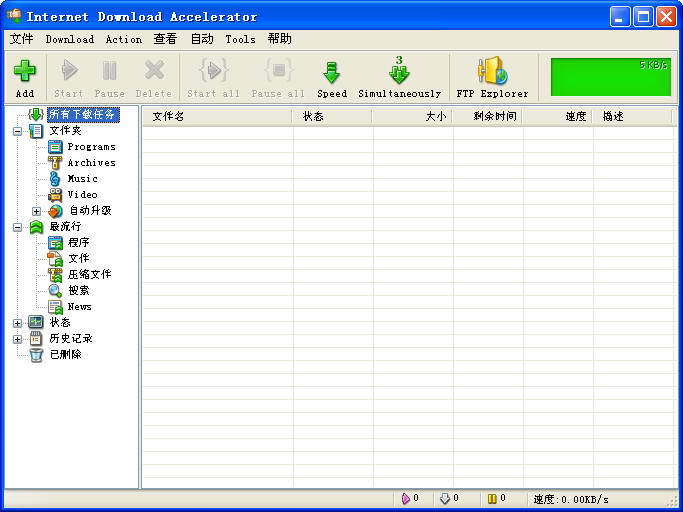Click the Simultaneously downloads button
Image resolution: width=683 pixels, height=512 pixels.
pyautogui.click(x=399, y=78)
